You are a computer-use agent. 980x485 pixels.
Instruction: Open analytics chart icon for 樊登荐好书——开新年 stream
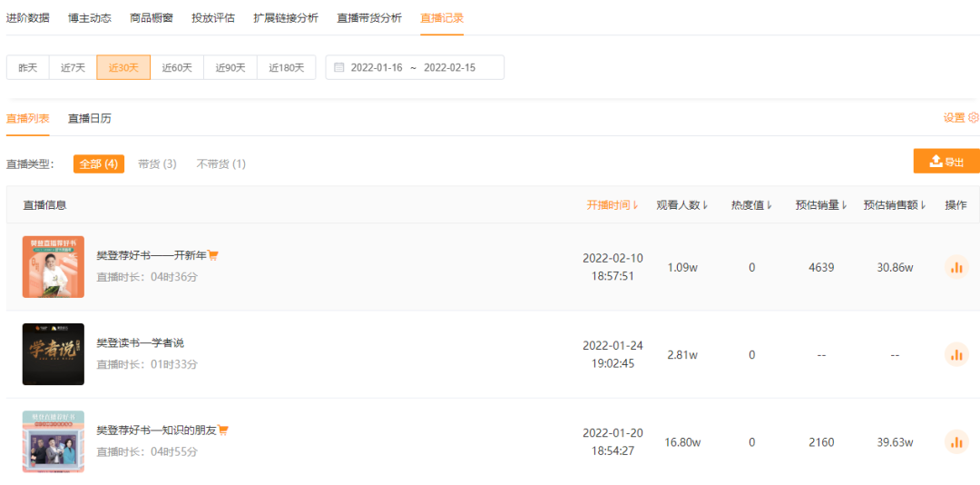click(x=956, y=267)
